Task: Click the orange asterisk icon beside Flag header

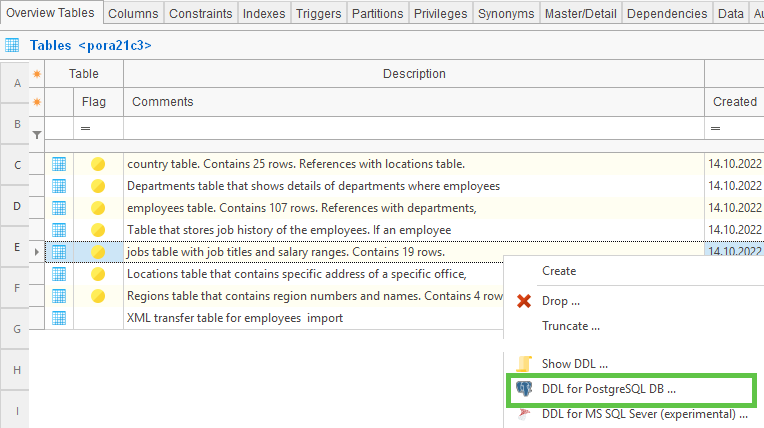Action: pyautogui.click(x=37, y=102)
